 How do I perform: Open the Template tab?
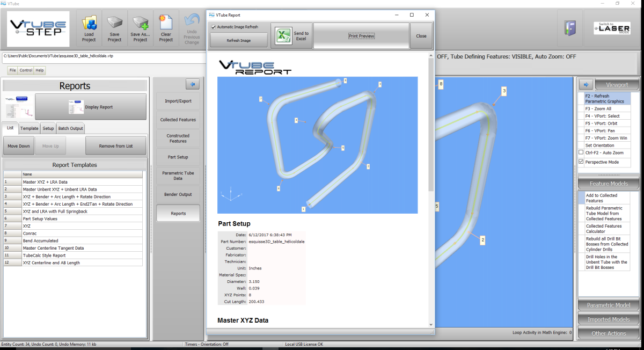click(30, 128)
